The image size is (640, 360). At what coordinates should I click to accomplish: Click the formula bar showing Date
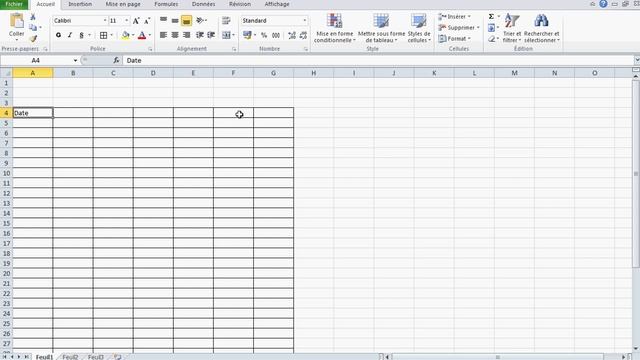point(378,60)
